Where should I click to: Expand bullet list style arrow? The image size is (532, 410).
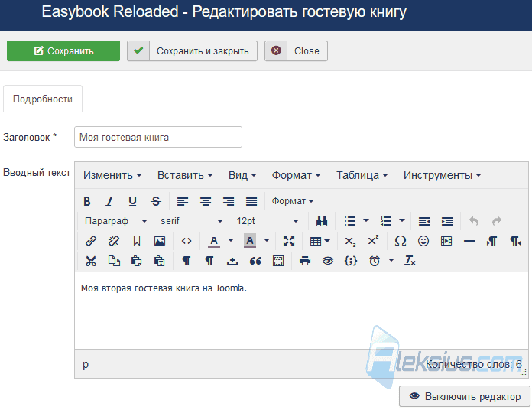366,220
